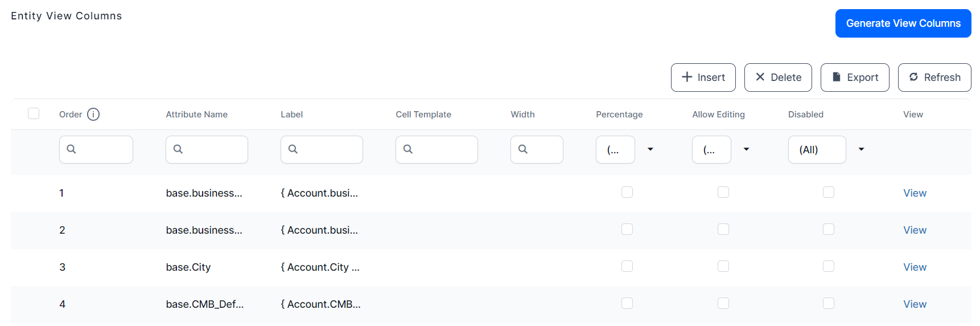
Task: Open View link for row 4
Action: (915, 304)
